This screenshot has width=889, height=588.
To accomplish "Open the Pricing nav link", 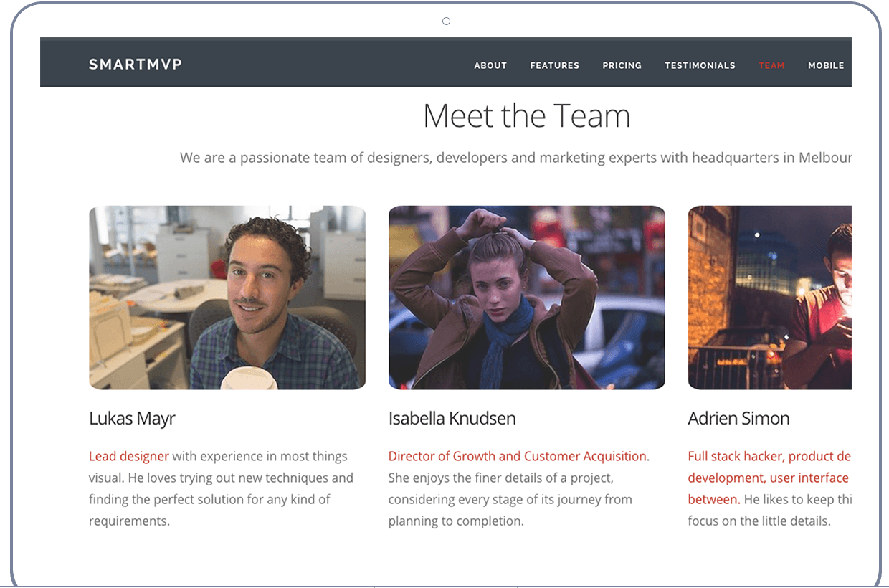I will [x=622, y=65].
